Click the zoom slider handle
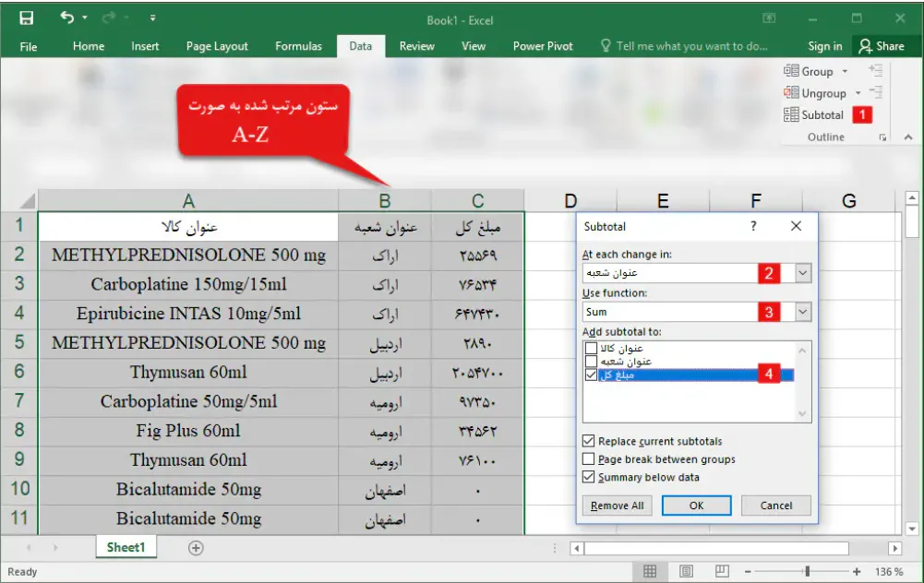This screenshot has height=583, width=924. (807, 571)
